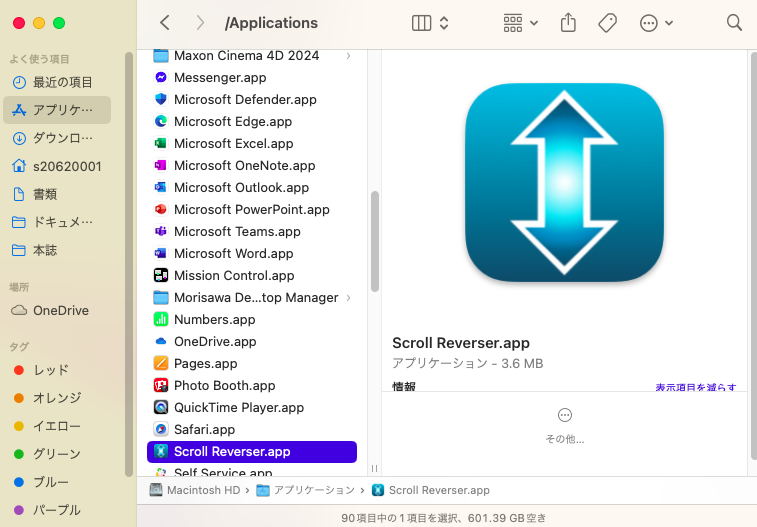Click the その他… preview button
Image resolution: width=757 pixels, height=527 pixels.
tap(564, 426)
